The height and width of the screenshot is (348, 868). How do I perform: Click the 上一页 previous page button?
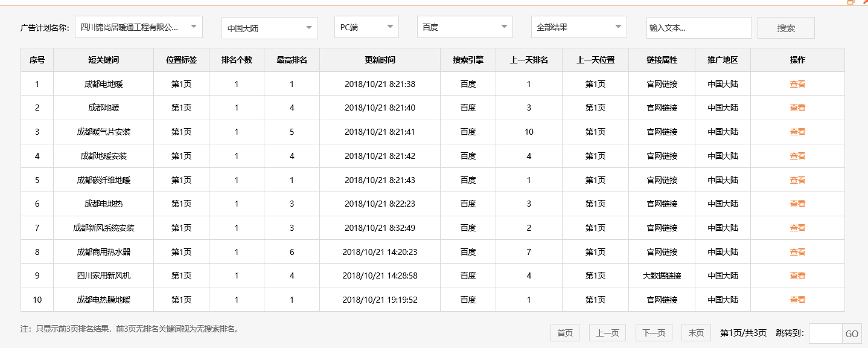607,332
